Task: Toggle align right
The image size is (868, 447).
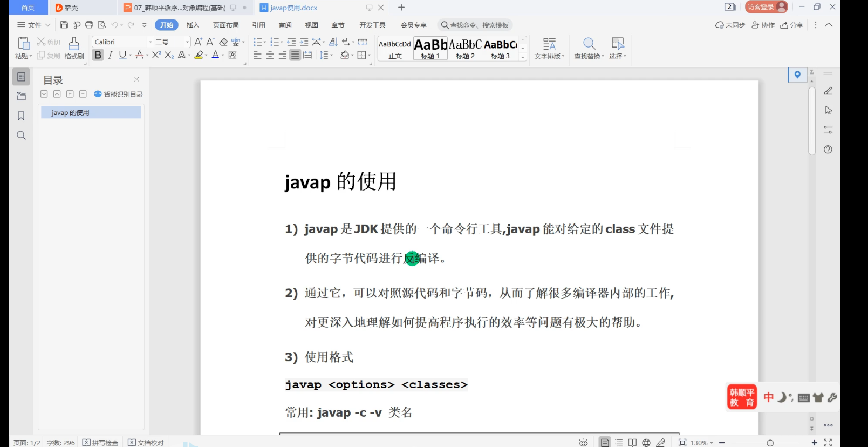Action: 282,55
